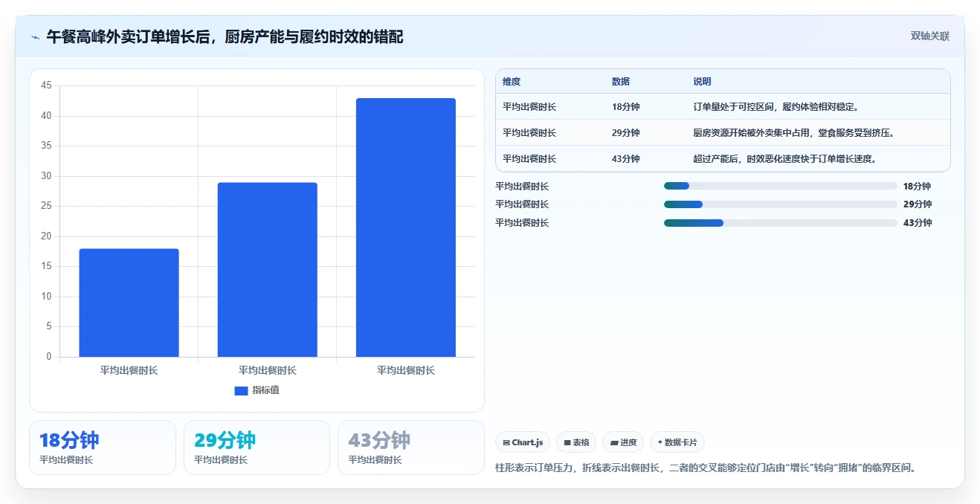This screenshot has height=504, width=980.
Task: Click the description 厨房资源开始被外卖集中占用
Action: pyautogui.click(x=793, y=133)
